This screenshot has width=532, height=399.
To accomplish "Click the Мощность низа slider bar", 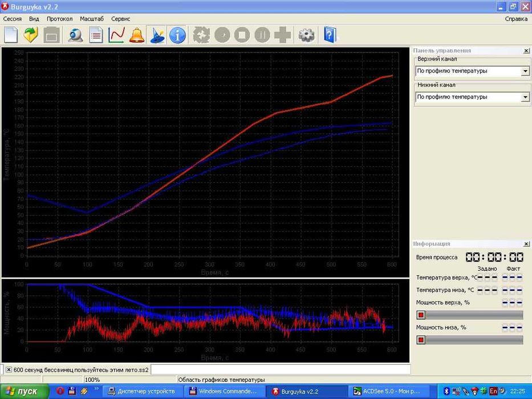I will [x=473, y=340].
